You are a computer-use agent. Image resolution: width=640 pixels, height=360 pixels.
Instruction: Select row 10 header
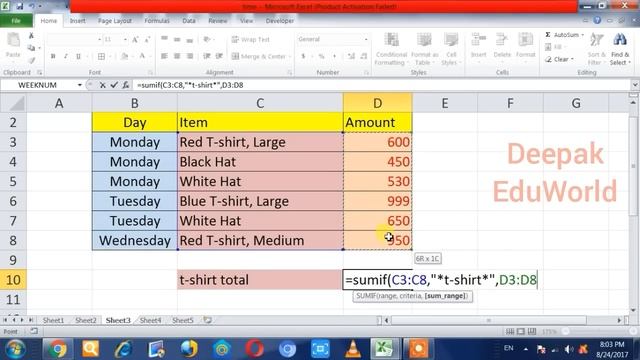(x=13, y=280)
